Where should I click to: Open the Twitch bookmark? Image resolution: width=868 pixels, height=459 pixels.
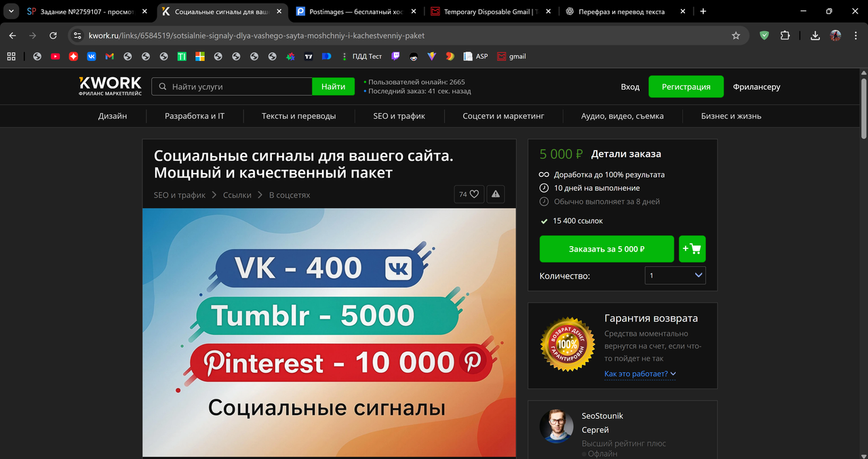395,56
